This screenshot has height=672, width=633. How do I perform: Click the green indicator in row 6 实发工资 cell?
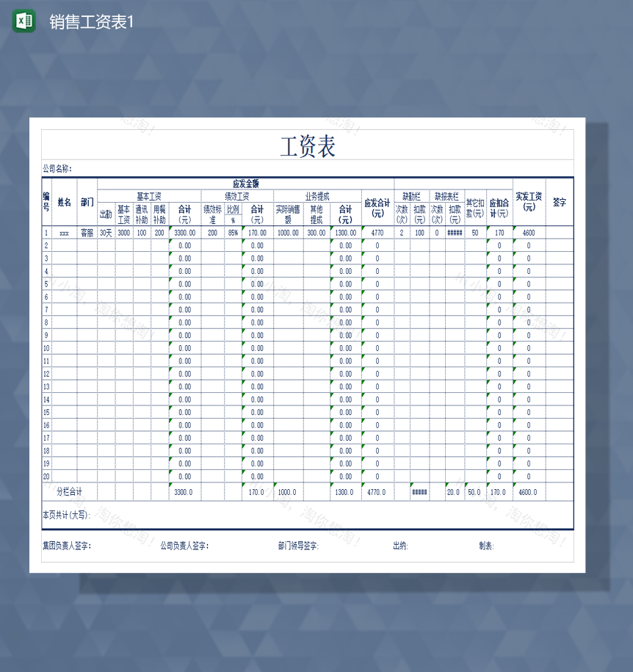click(514, 295)
